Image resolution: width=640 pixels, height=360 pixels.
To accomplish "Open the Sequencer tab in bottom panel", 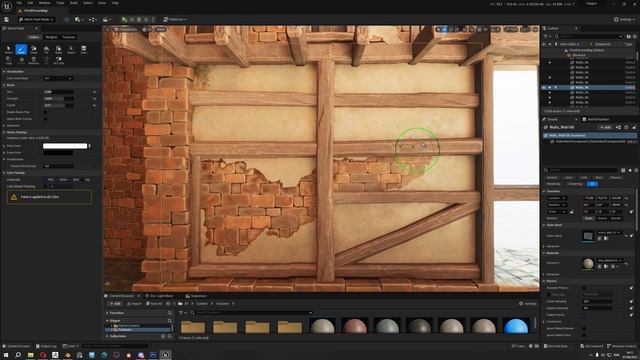I will coord(196,296).
